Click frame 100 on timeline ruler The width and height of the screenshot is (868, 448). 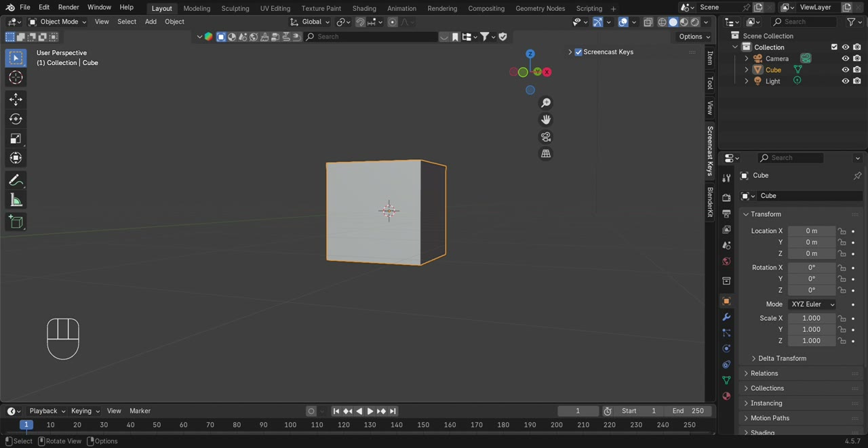[x=290, y=425]
